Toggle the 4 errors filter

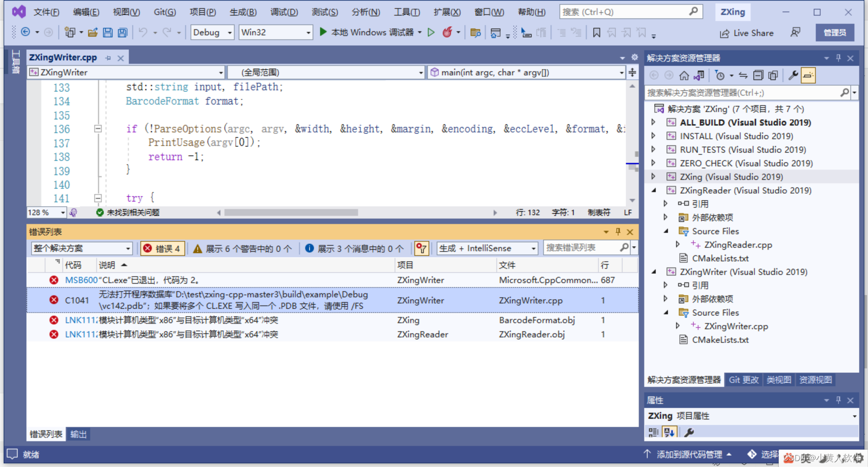[162, 248]
